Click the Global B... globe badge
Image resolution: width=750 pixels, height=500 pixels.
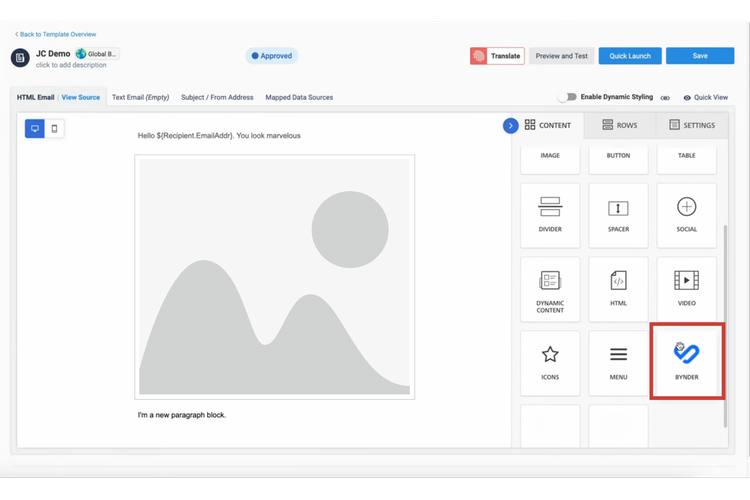point(97,54)
